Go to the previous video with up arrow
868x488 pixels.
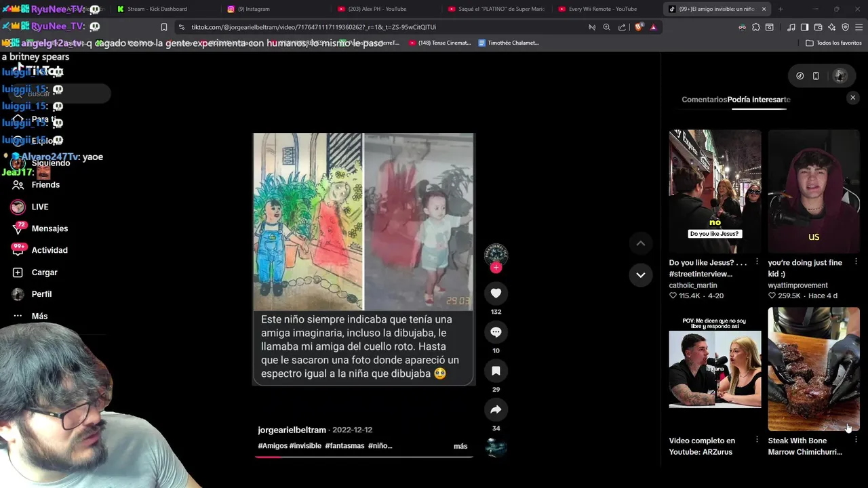(x=640, y=243)
